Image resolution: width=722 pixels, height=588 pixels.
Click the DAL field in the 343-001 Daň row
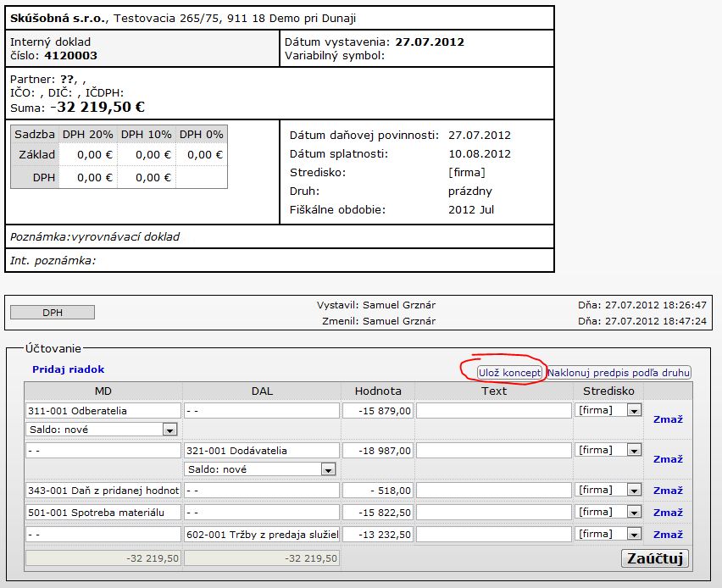pos(262,491)
